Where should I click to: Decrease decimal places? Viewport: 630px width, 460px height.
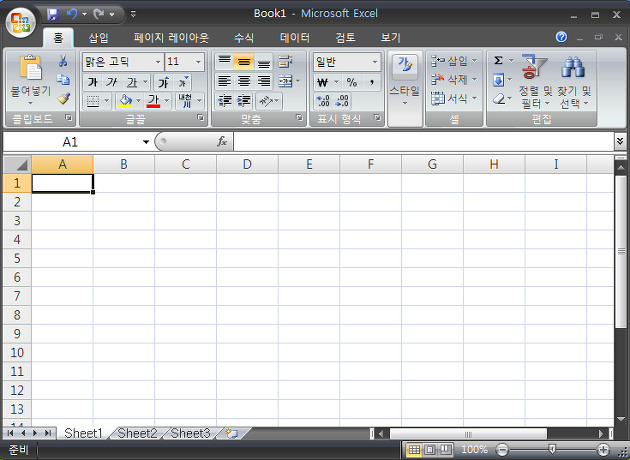click(x=342, y=101)
